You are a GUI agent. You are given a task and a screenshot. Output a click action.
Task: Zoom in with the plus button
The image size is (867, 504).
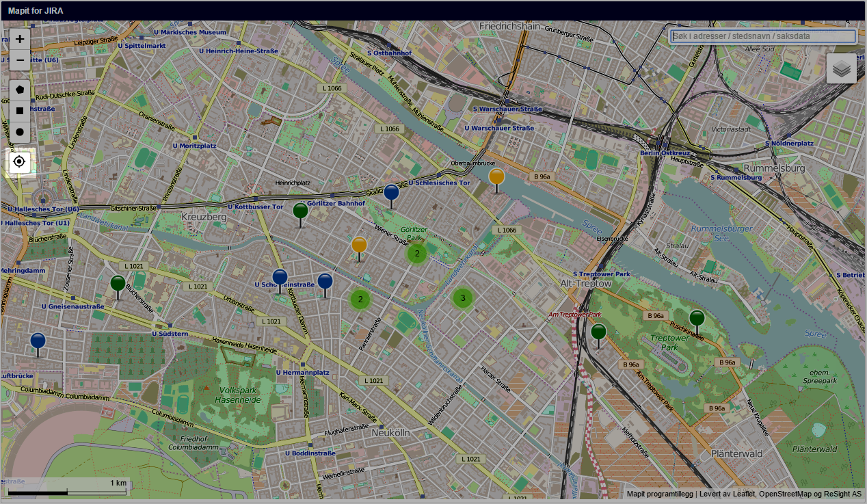[20, 39]
